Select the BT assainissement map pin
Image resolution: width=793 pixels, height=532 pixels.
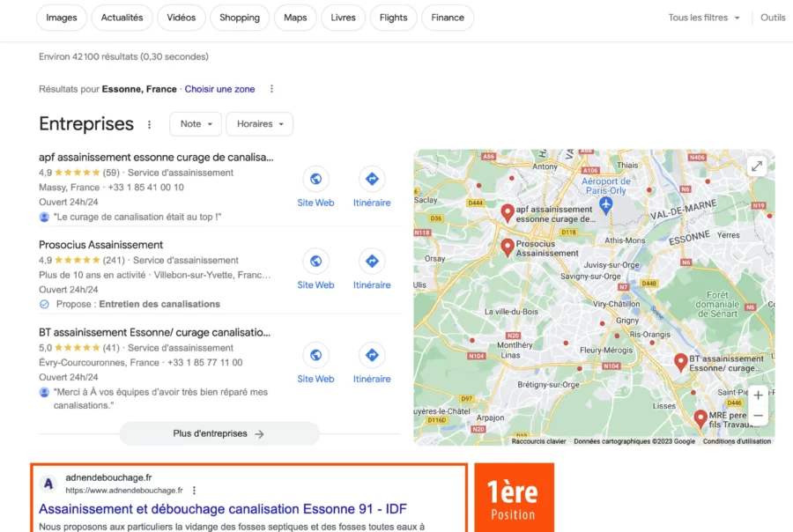(x=681, y=362)
